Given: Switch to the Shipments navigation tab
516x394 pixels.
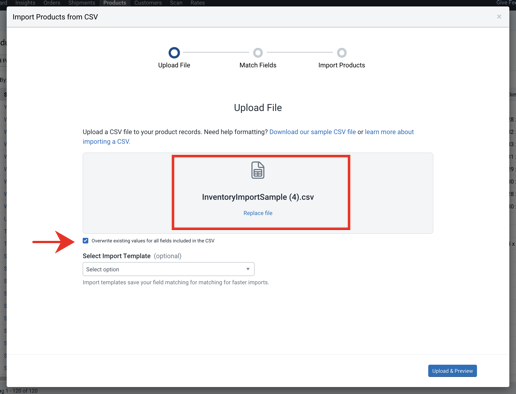Looking at the screenshot, I should click(81, 3).
